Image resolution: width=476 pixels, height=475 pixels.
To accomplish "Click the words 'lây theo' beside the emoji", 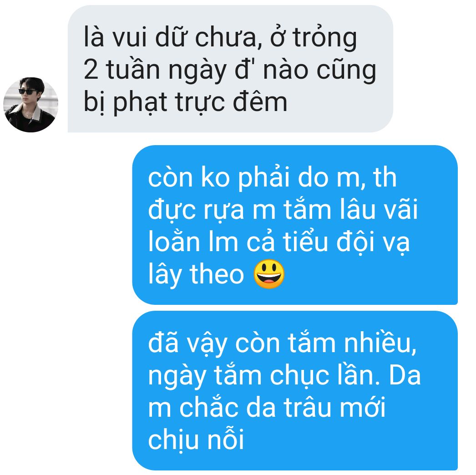I will [196, 274].
